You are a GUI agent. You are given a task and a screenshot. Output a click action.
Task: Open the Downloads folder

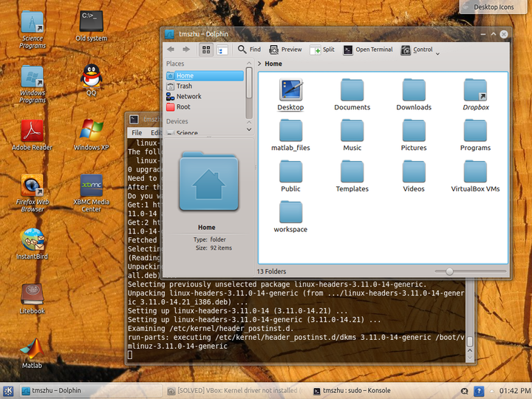(414, 95)
